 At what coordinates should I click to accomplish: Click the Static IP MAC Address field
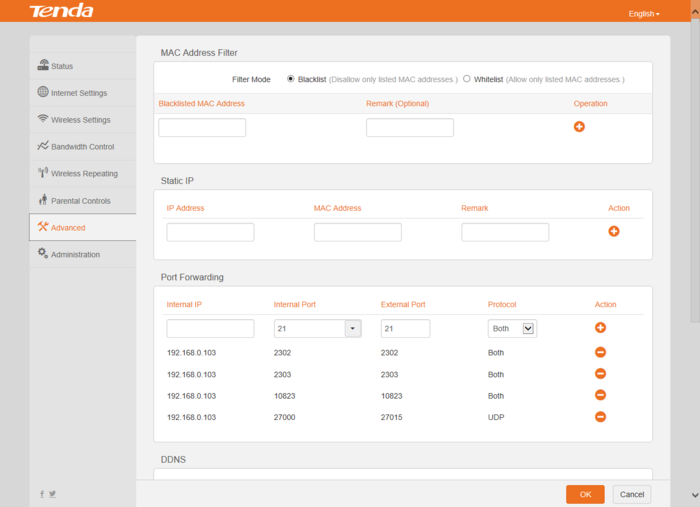[x=358, y=232]
